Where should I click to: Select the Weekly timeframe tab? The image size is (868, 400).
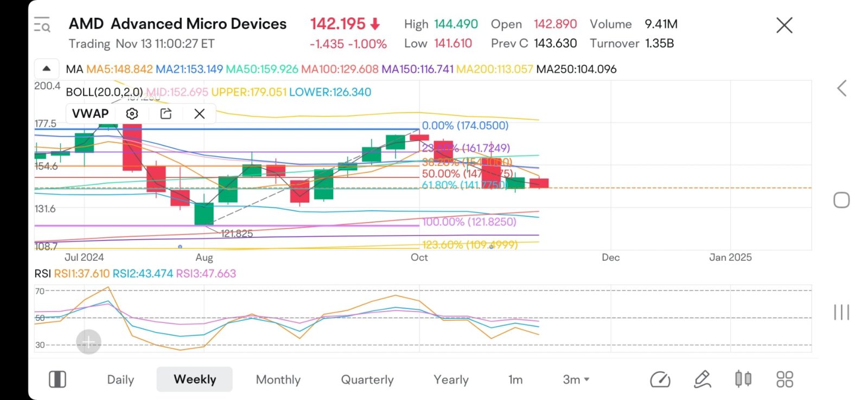click(195, 379)
